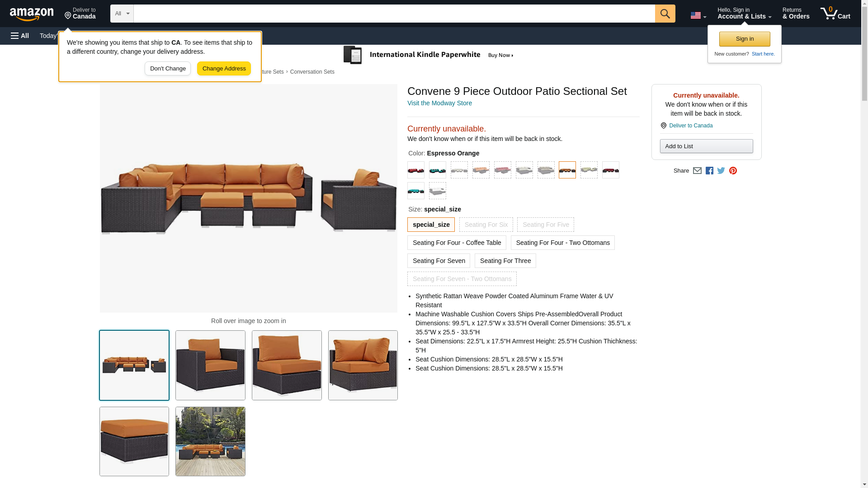Screen dimensions: 868x488
Task: Open the All hamburger menu
Action: (20, 36)
